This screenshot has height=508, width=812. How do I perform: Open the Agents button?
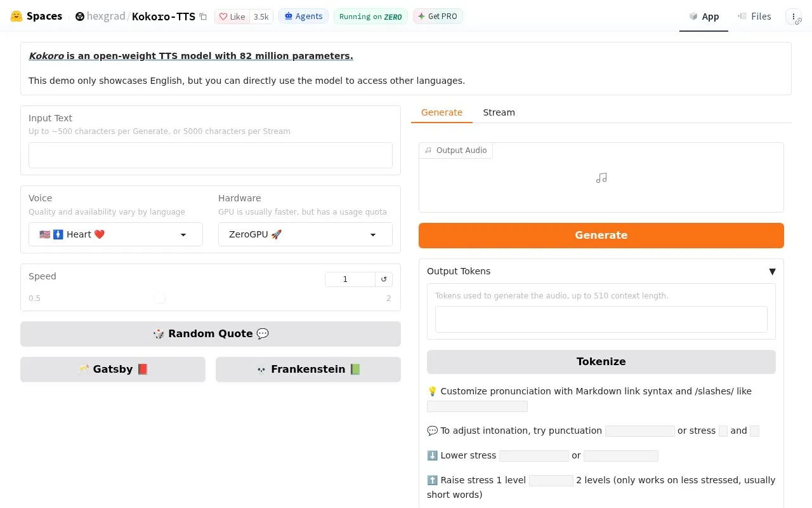click(303, 17)
